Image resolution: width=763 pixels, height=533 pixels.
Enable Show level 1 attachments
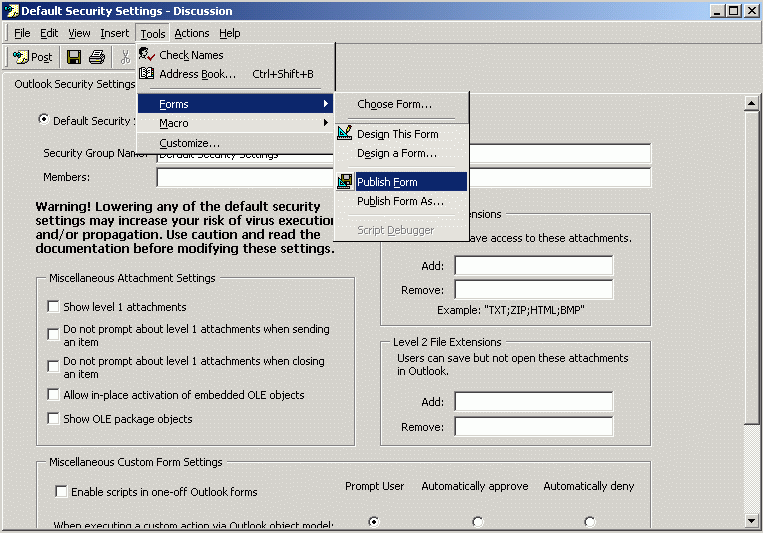(53, 306)
